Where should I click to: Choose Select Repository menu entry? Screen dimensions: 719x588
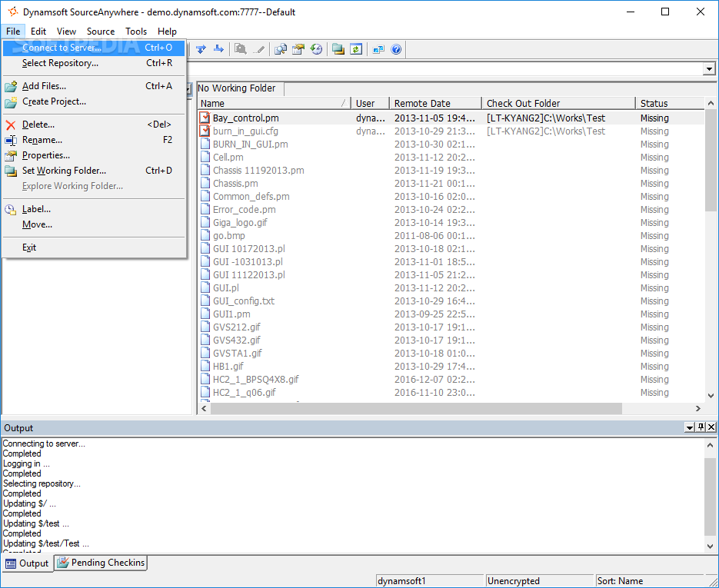tap(94, 63)
